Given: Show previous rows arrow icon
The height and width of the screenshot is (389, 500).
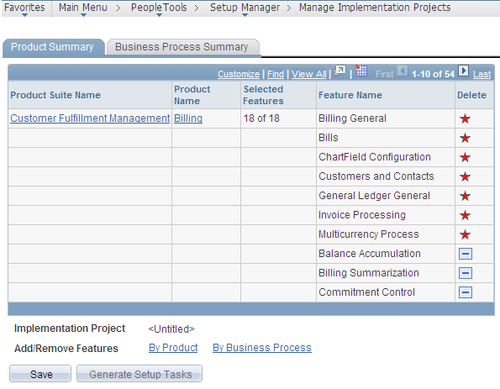Looking at the screenshot, I should pos(403,71).
